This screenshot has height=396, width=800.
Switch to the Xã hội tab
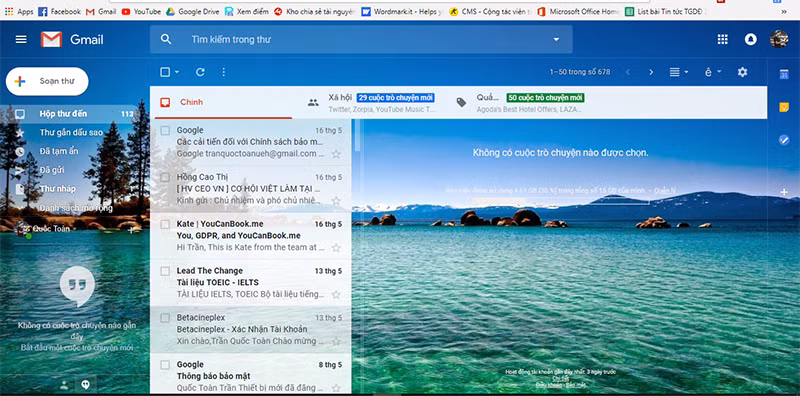371,102
